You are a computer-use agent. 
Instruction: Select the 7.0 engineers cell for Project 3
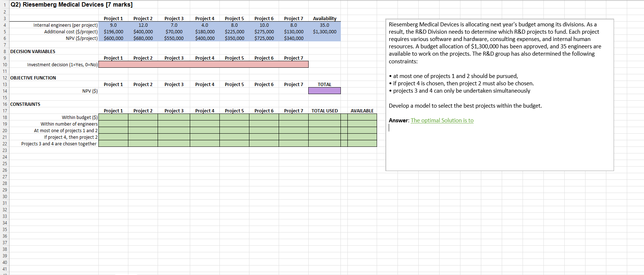(x=174, y=25)
